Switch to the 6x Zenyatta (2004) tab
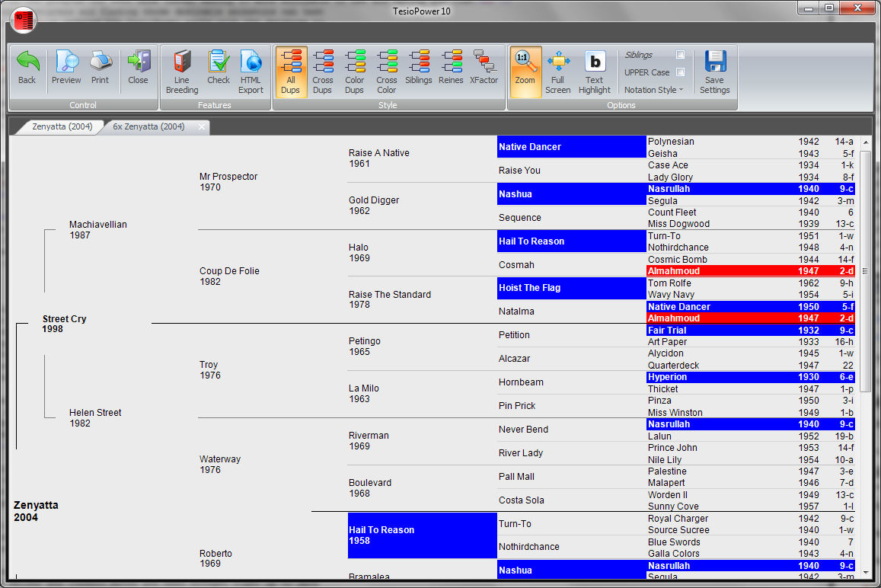Viewport: 881px width, 588px height. tap(148, 127)
